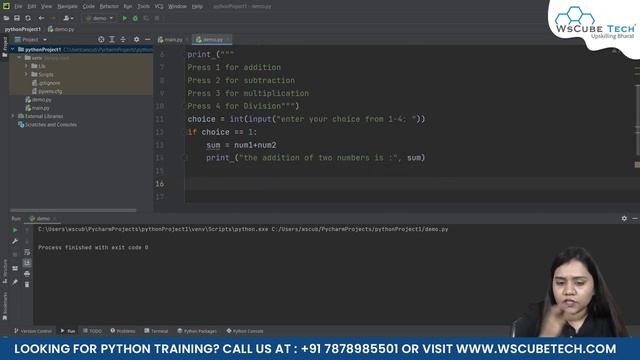Click Restore Layout icon in Run panel
This screenshot has height=360, width=640.
pos(15,269)
